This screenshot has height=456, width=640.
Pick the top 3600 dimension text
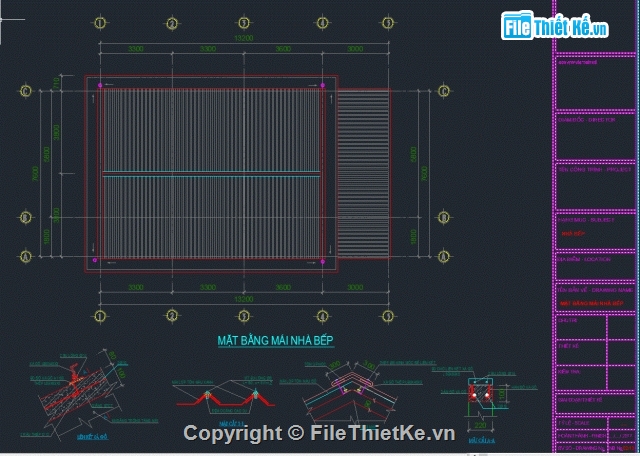point(283,49)
